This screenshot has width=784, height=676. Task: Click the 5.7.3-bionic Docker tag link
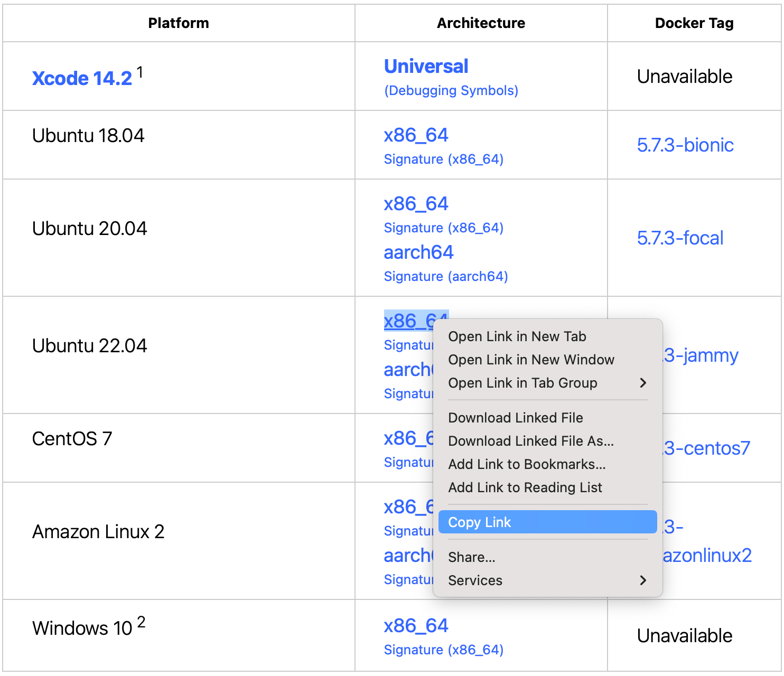point(685,145)
